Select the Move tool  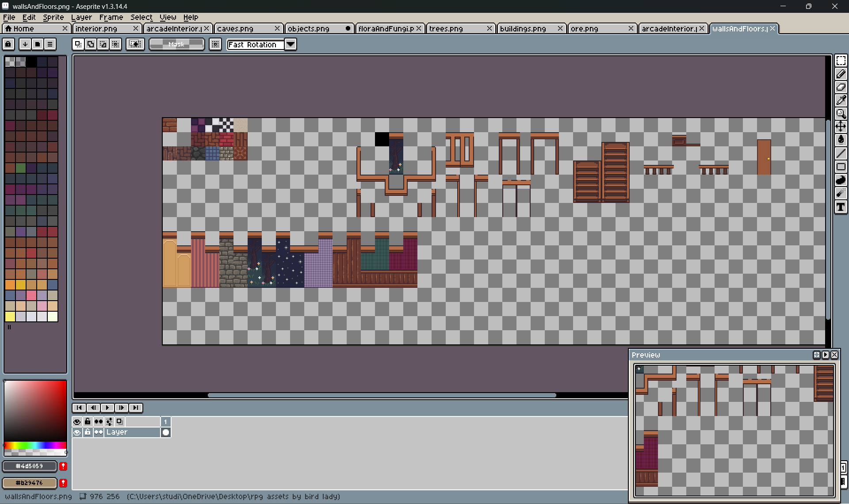click(x=841, y=126)
